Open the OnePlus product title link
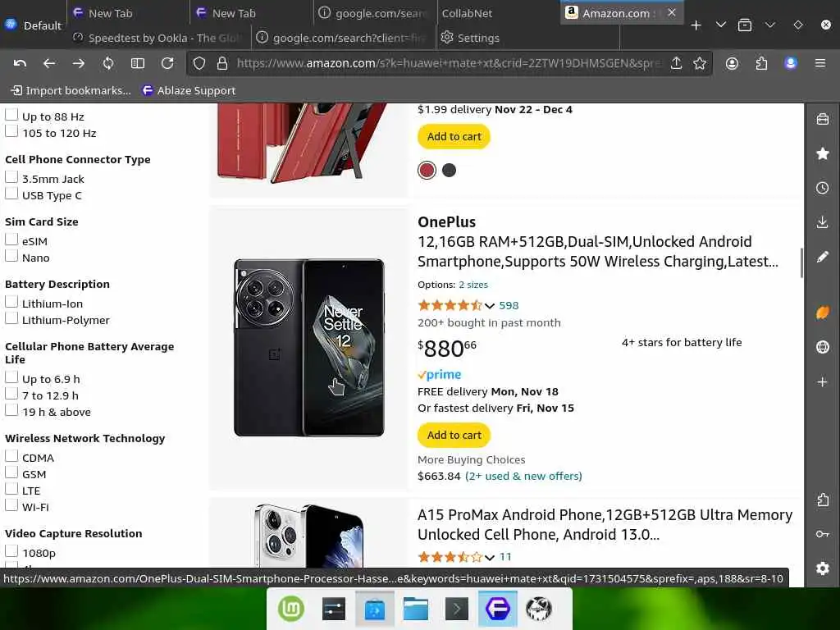This screenshot has height=630, width=840. pos(598,252)
